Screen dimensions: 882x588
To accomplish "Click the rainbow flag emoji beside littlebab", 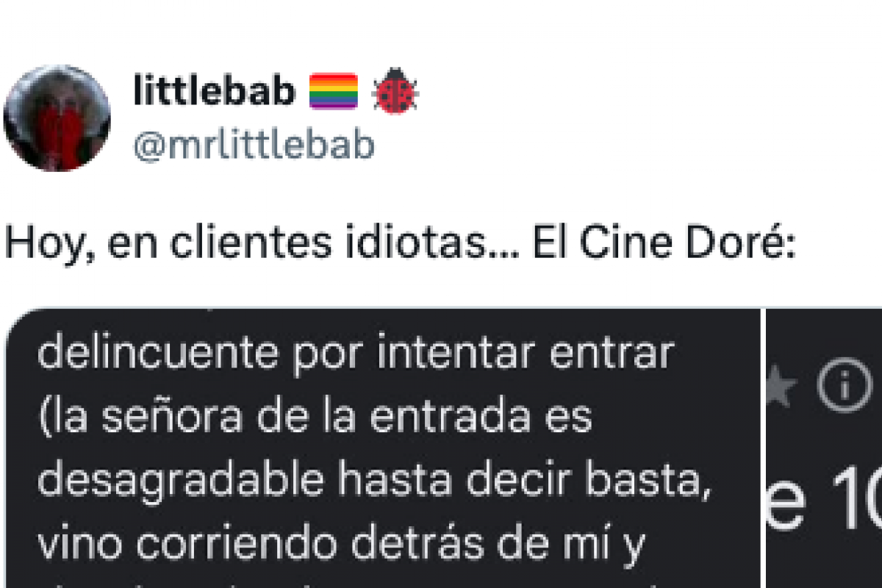I will [333, 92].
